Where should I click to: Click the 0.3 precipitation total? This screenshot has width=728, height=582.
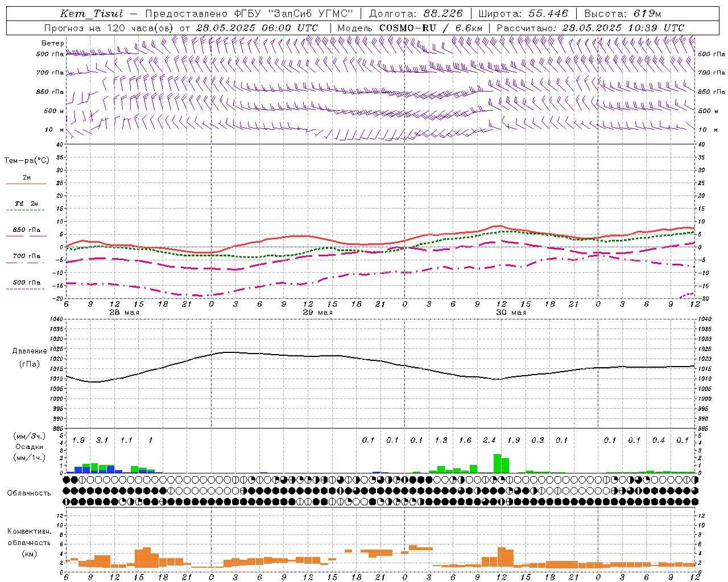click(537, 440)
